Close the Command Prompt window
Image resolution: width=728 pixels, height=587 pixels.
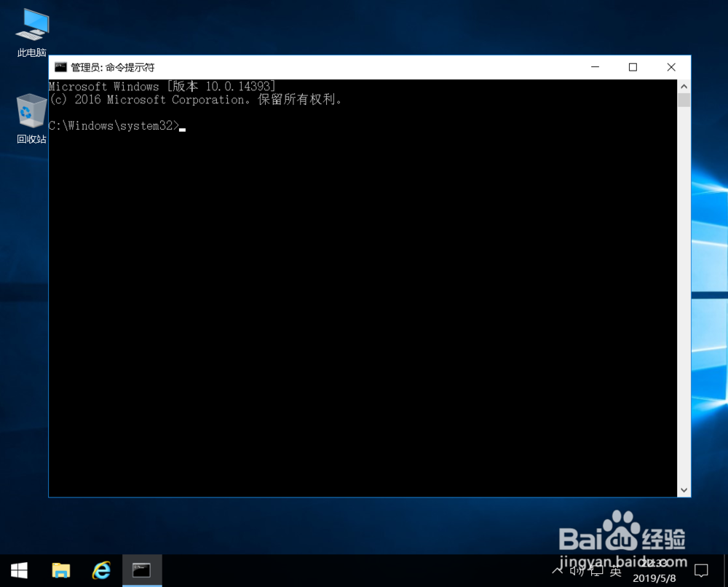point(671,67)
